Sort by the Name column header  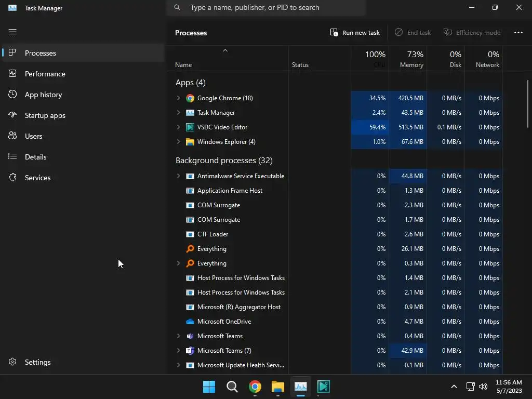pos(228,59)
